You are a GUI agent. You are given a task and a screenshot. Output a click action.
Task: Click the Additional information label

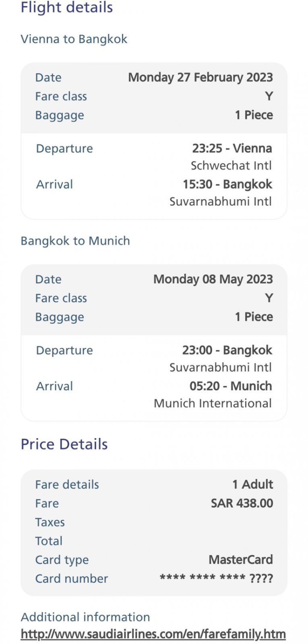pos(85,617)
